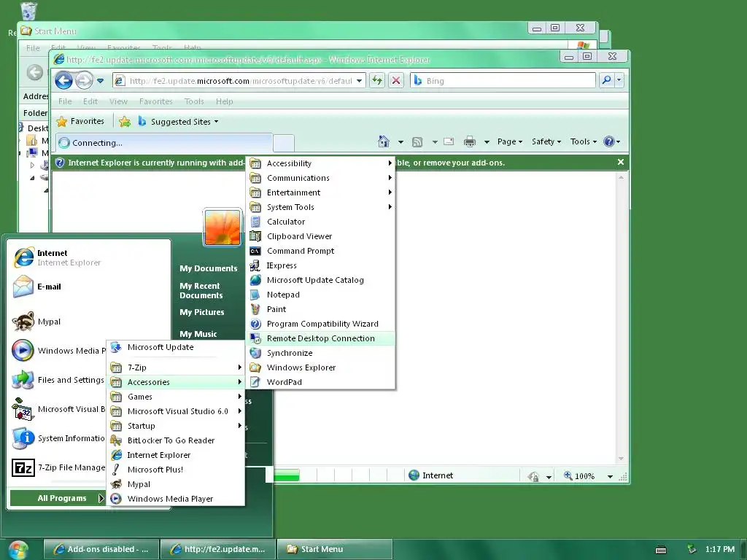The width and height of the screenshot is (747, 560).
Task: Open the IE Safety dropdown menu
Action: 546,141
